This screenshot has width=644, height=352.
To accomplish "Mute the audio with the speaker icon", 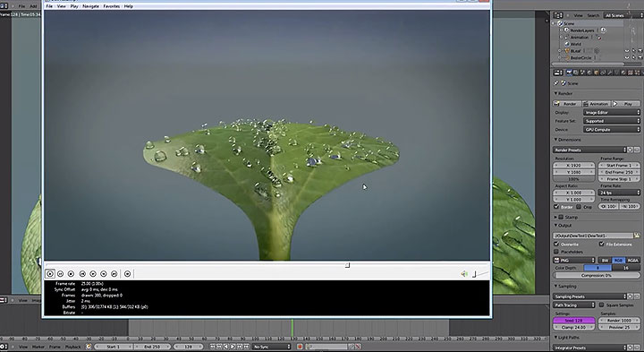I will pos(464,274).
